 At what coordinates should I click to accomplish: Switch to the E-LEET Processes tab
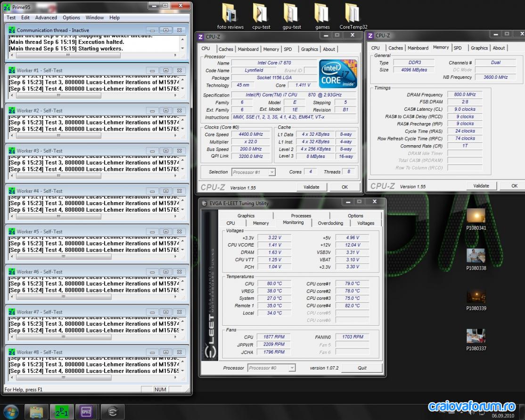301,216
